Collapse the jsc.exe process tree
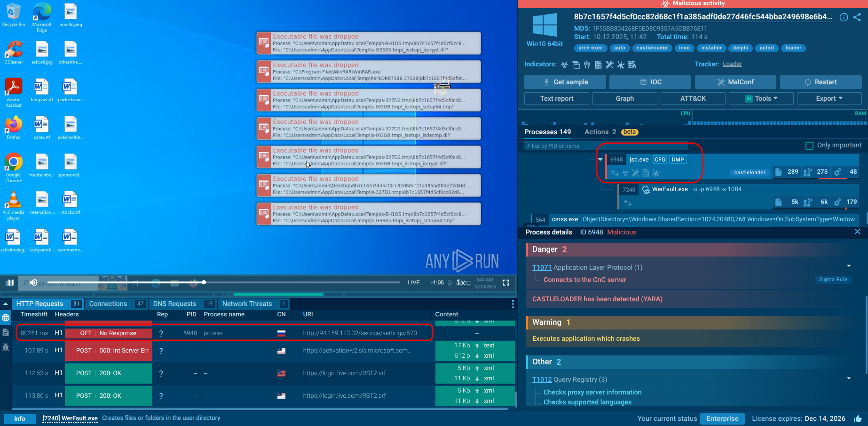Screen dimensions: 868x426 pos(600,160)
